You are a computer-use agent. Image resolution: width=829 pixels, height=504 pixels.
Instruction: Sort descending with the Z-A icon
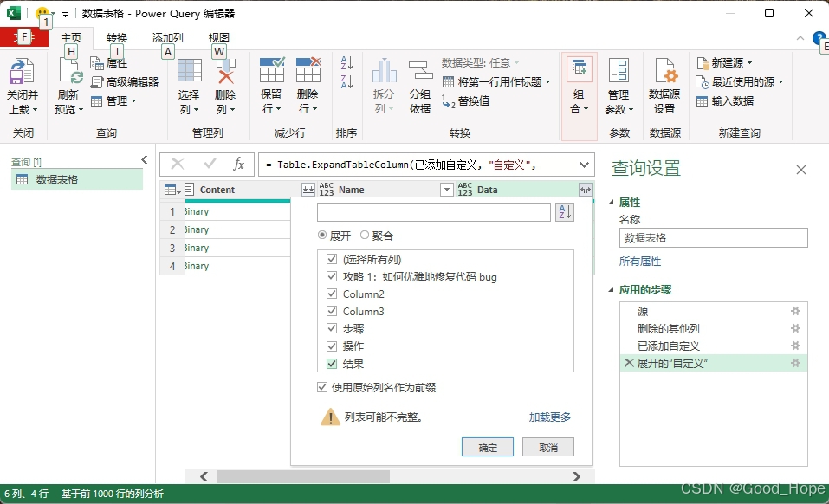(346, 81)
